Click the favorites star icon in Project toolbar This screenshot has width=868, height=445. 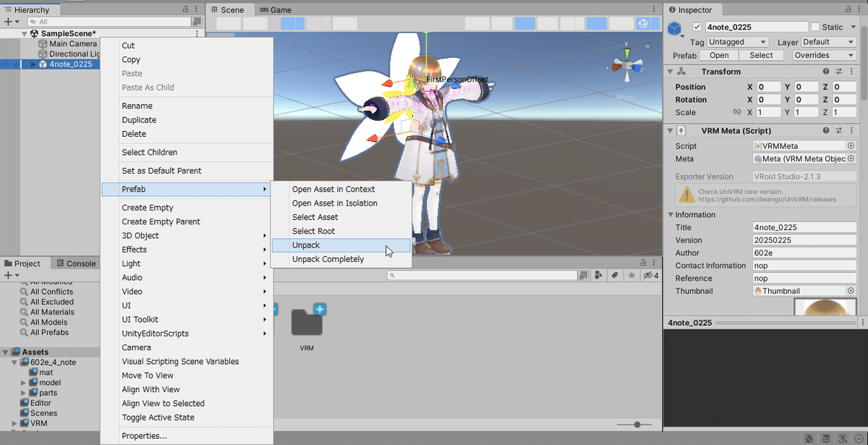click(631, 275)
